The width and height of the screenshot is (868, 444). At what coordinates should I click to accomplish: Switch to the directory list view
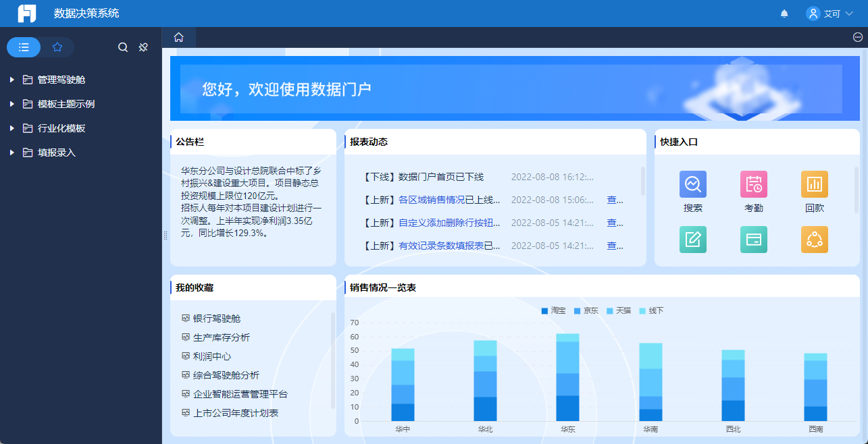[x=24, y=47]
